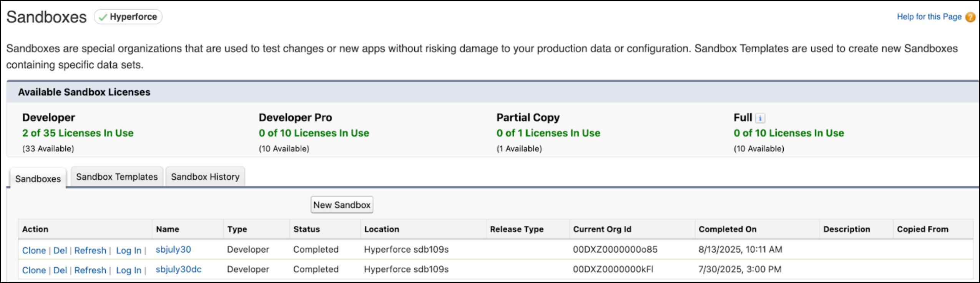Click the "(1 Available)" text under Partial Copy

point(519,149)
